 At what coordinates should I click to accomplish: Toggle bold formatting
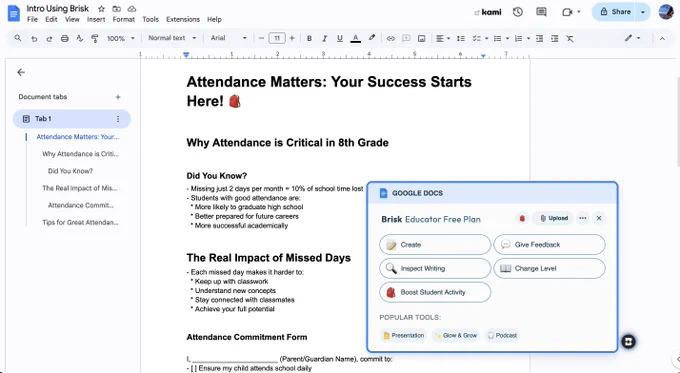pyautogui.click(x=309, y=39)
